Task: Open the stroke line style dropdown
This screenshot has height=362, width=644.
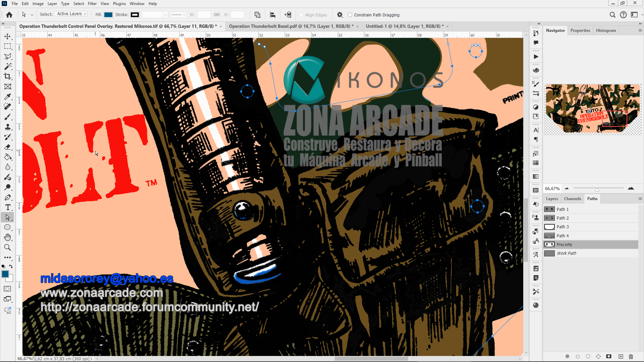Action: 178,15
